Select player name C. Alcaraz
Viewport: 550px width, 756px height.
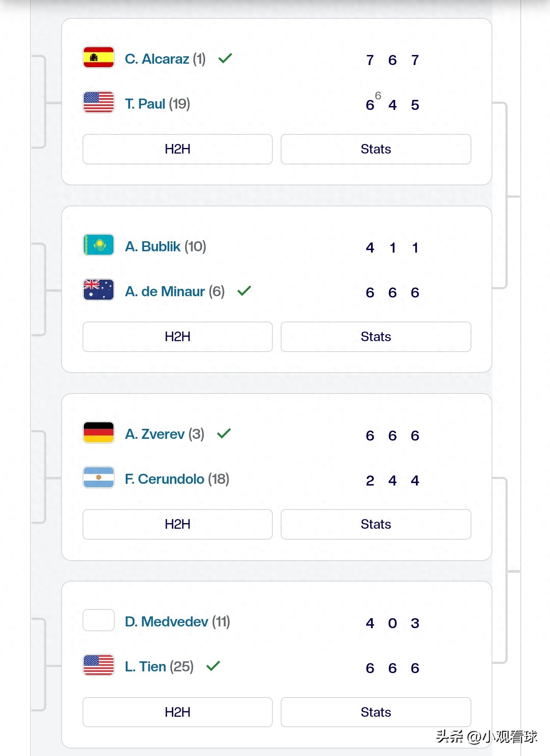(x=158, y=59)
